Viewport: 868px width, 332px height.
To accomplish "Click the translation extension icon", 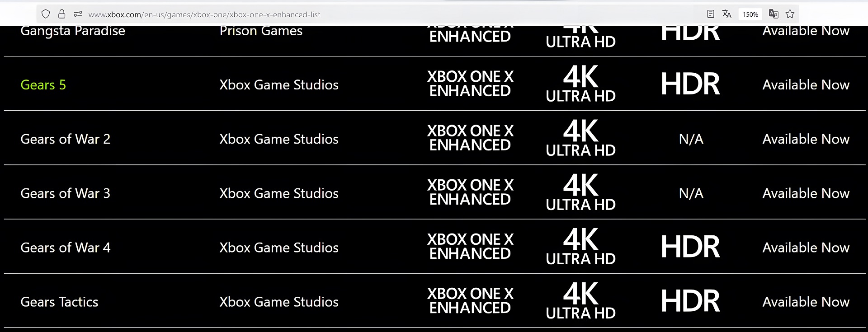I will click(x=774, y=14).
